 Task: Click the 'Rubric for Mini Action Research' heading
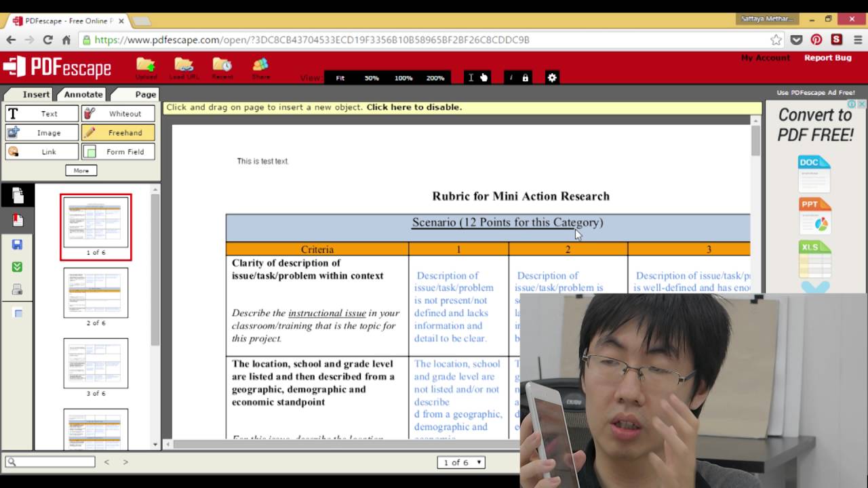tap(521, 197)
